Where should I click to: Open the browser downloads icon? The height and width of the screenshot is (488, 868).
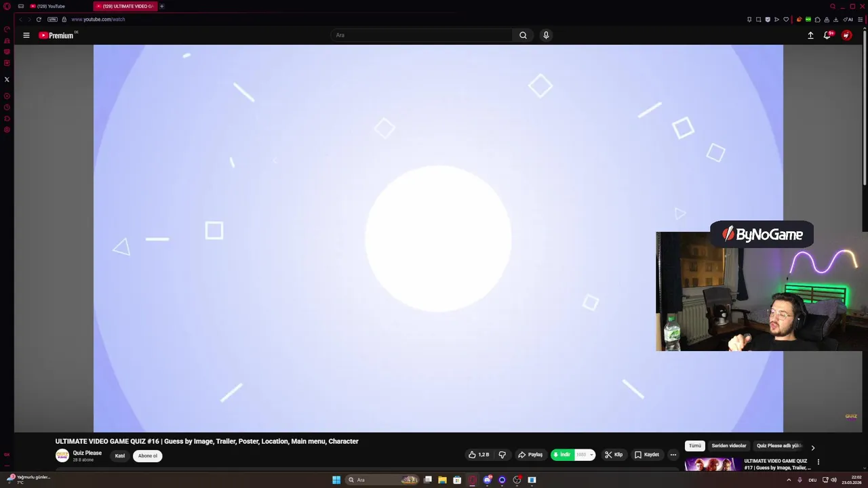tap(835, 19)
